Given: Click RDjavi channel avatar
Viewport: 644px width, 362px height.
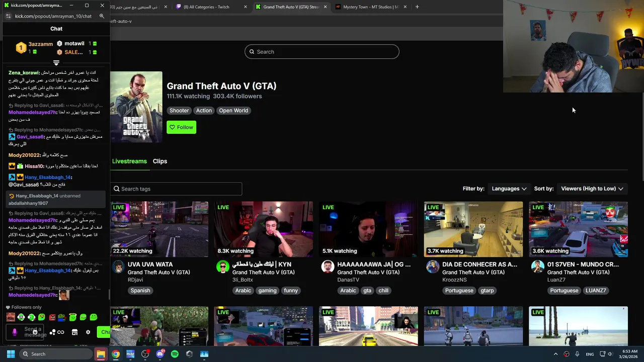Looking at the screenshot, I should 118,266.
